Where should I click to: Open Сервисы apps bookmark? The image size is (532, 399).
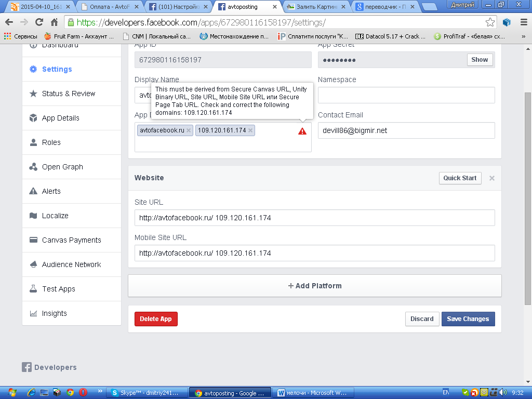coord(21,36)
